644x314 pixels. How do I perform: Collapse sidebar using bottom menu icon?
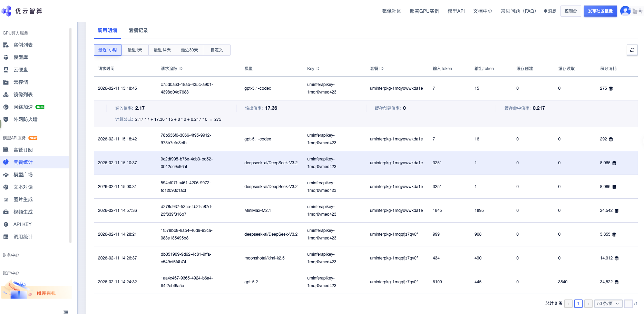66,312
